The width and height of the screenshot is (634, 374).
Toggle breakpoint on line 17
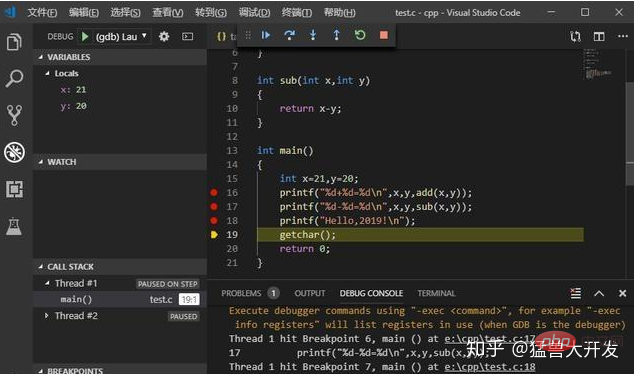click(x=214, y=207)
